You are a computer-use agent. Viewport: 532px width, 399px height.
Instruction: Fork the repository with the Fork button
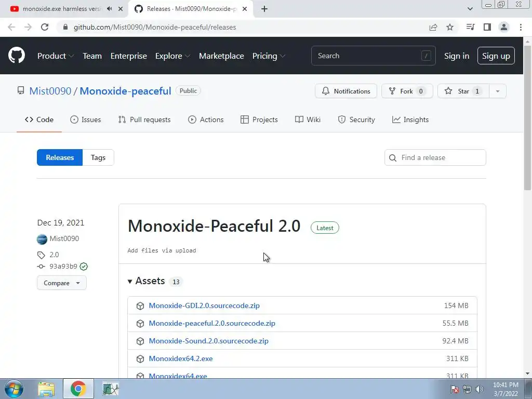(x=407, y=91)
